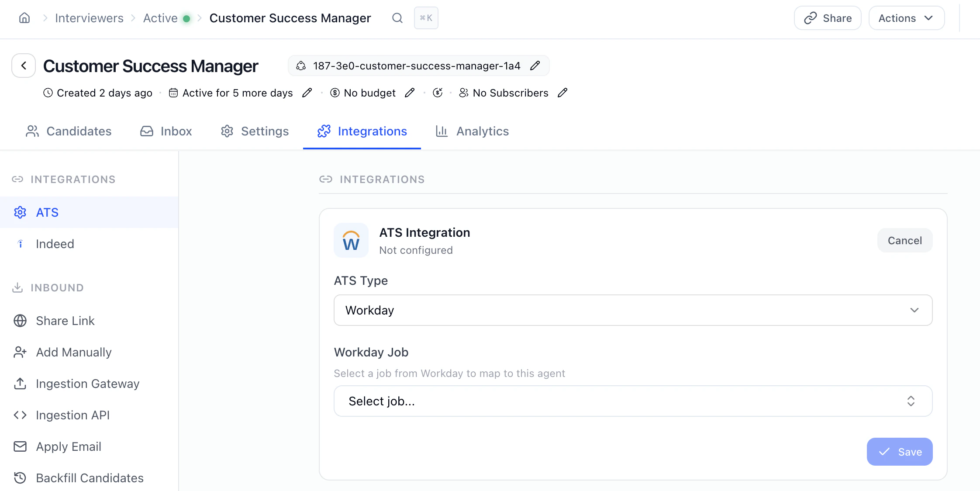Open Share Link in sidebar
The image size is (980, 491).
coord(89,321)
